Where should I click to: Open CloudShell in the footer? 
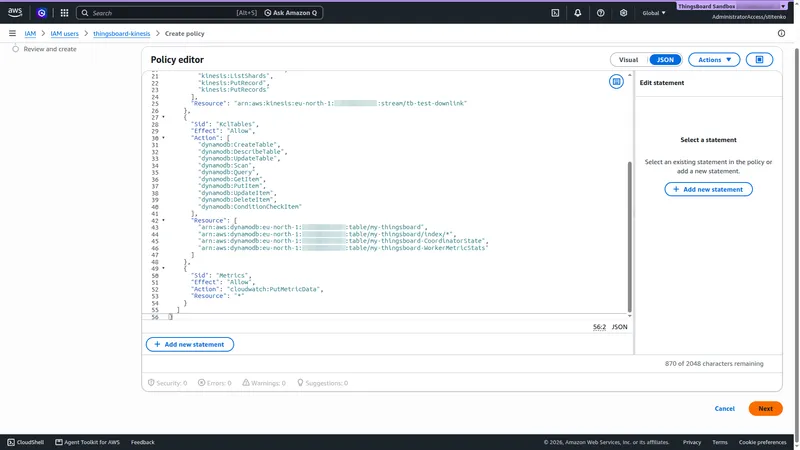[x=26, y=442]
